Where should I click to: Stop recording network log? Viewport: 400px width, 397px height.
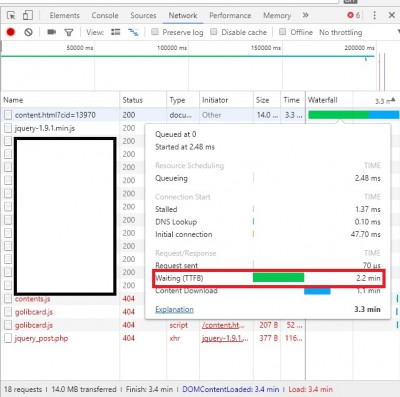[x=11, y=32]
